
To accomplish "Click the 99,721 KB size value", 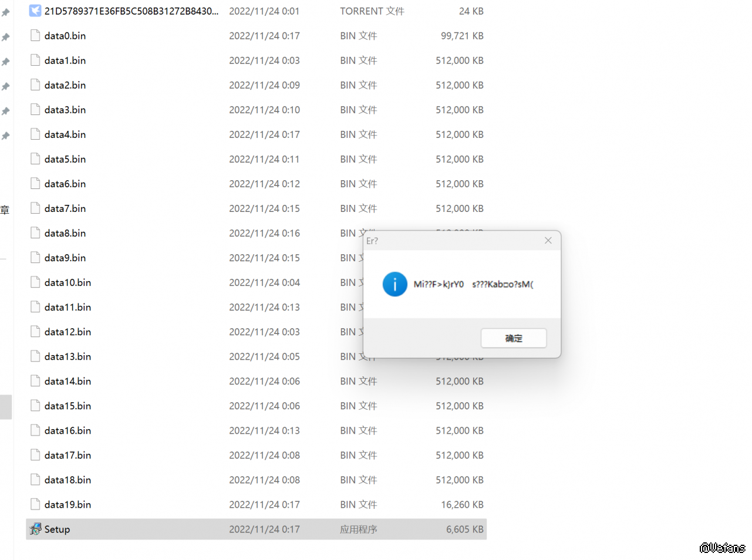I will [462, 36].
